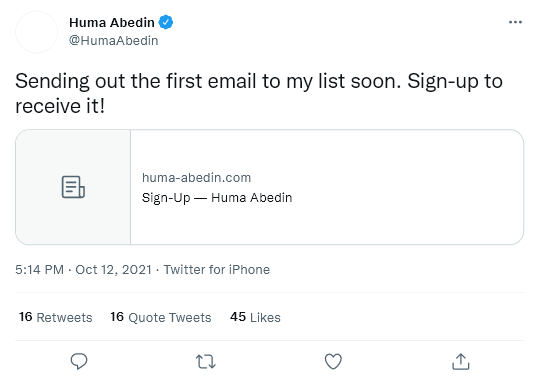The height and width of the screenshot is (381, 535).
Task: View the 45 Likes list
Action: 255,317
